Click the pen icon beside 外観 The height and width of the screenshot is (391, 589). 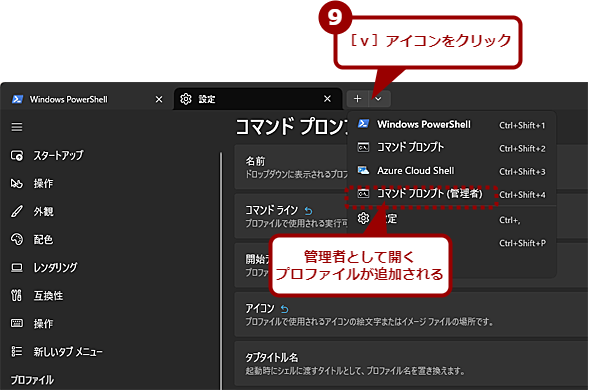(17, 211)
